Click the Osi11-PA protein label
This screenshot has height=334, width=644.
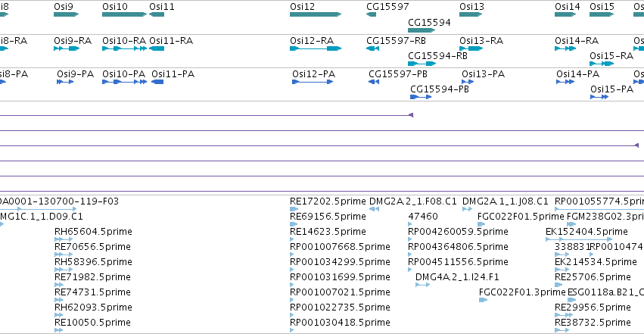pos(173,74)
